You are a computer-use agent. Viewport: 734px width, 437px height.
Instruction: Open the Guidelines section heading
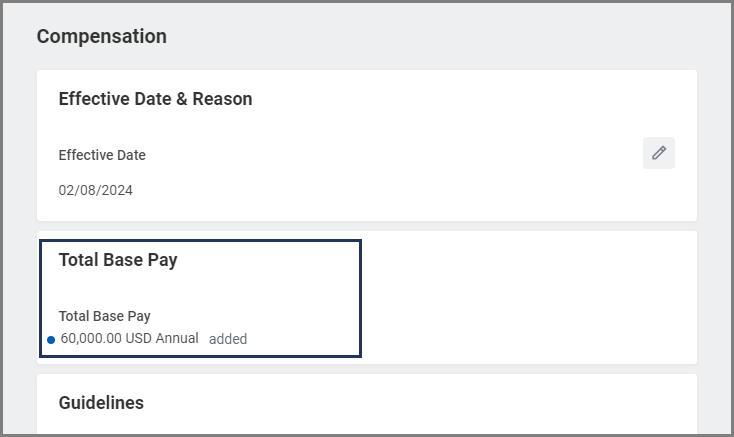point(101,403)
